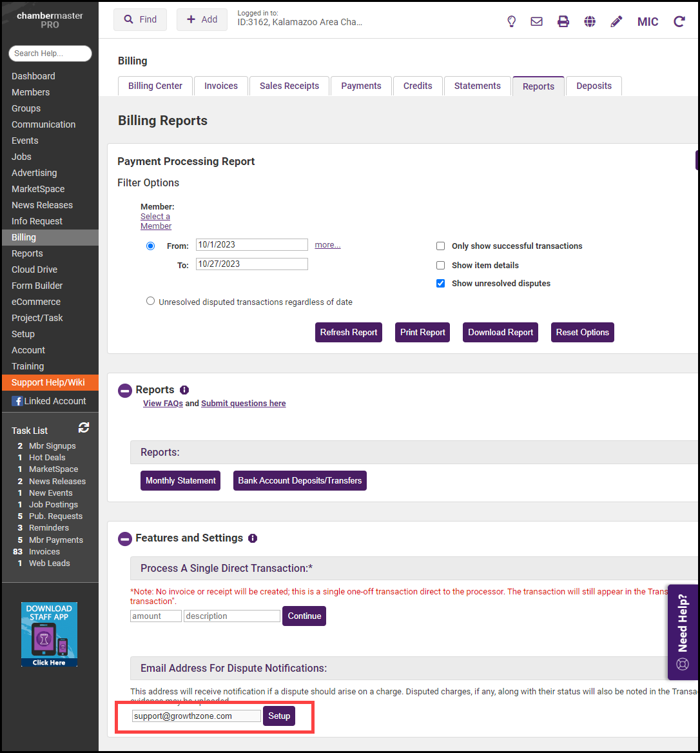Click the MIC user initials

[648, 22]
